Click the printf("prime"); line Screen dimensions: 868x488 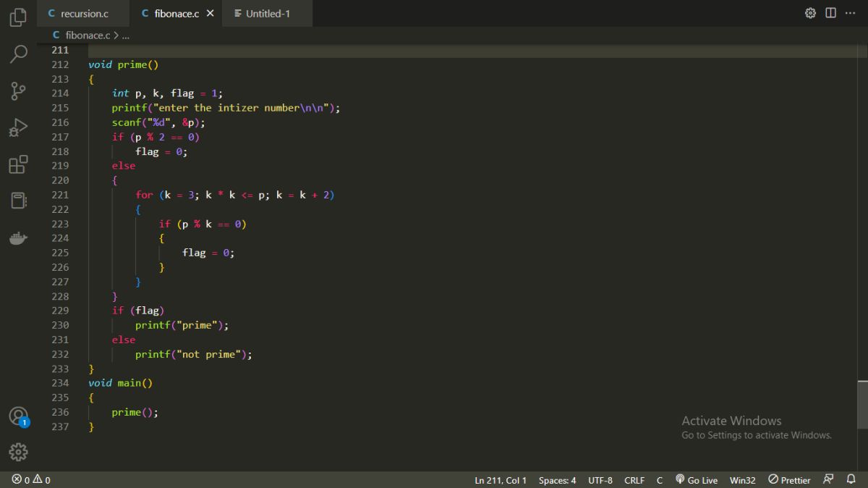click(x=182, y=325)
